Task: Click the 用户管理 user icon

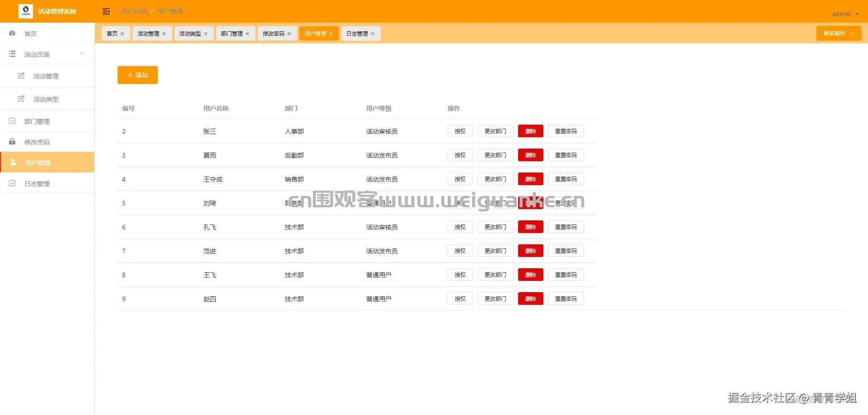Action: (x=13, y=162)
